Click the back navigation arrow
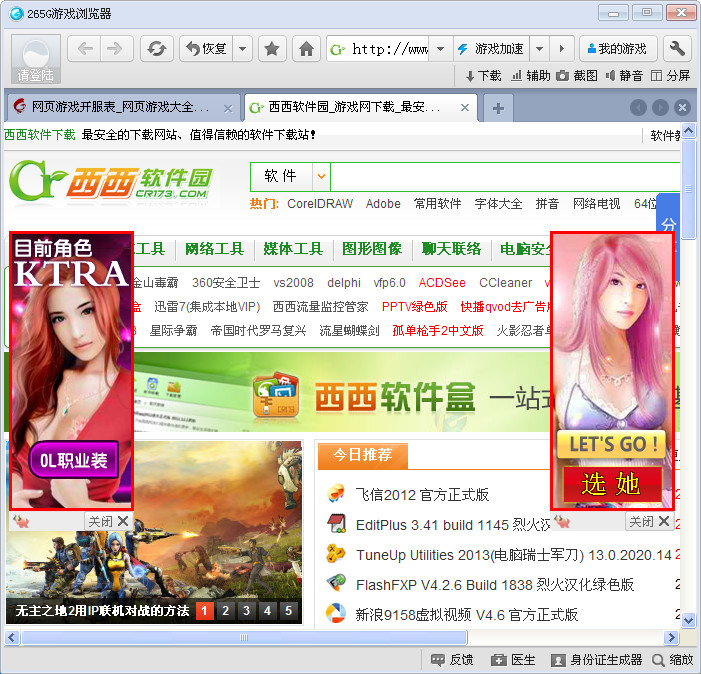Viewport: 701px width, 674px height. 84,48
